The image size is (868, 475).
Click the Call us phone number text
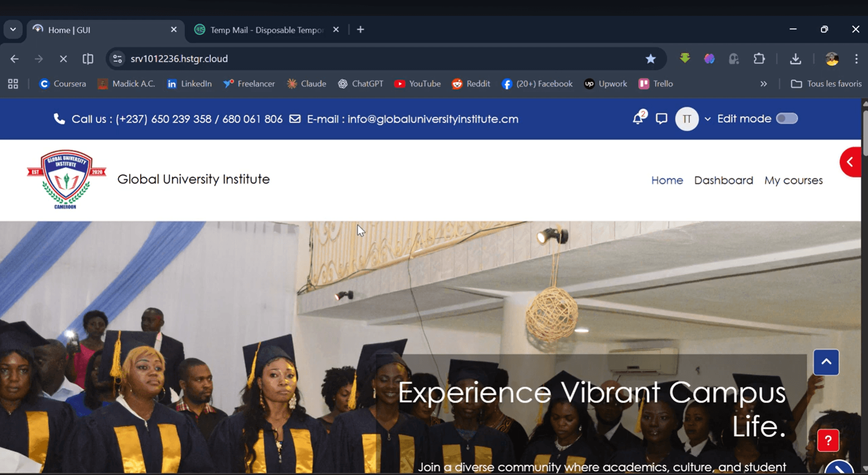click(199, 119)
